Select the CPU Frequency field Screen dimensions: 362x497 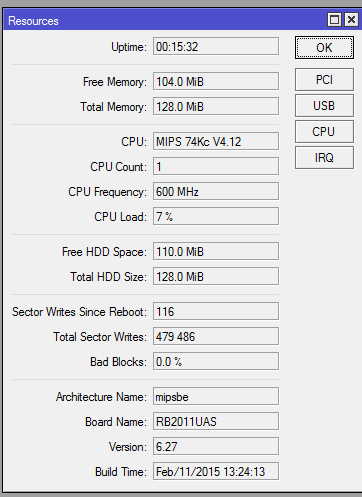click(216, 191)
